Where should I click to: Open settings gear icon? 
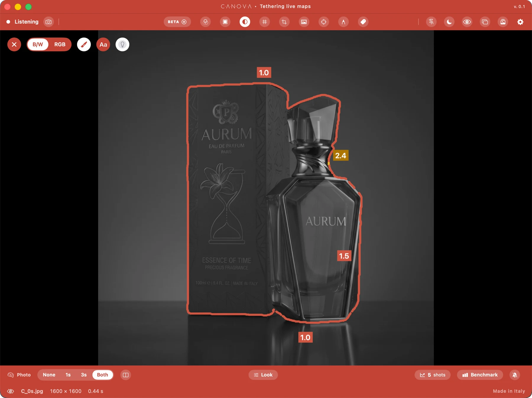click(520, 22)
